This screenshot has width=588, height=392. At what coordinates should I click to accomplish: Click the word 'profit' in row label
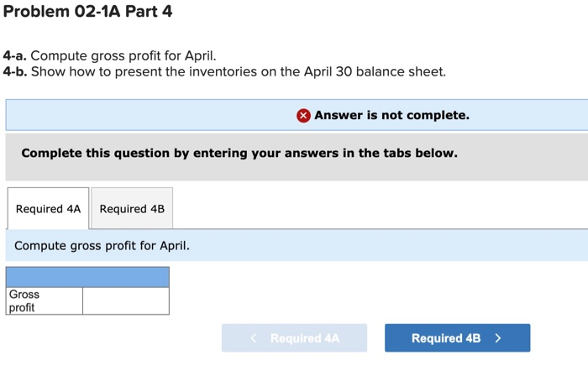(22, 308)
